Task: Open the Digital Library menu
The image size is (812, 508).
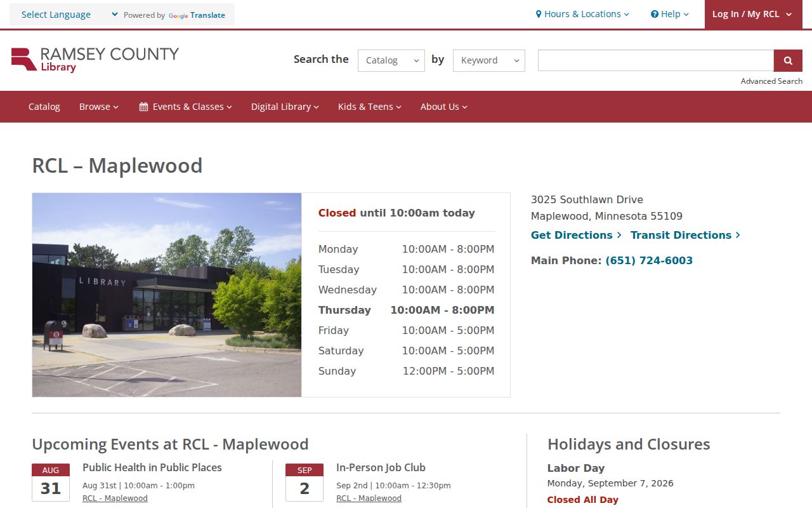Action: 285,107
